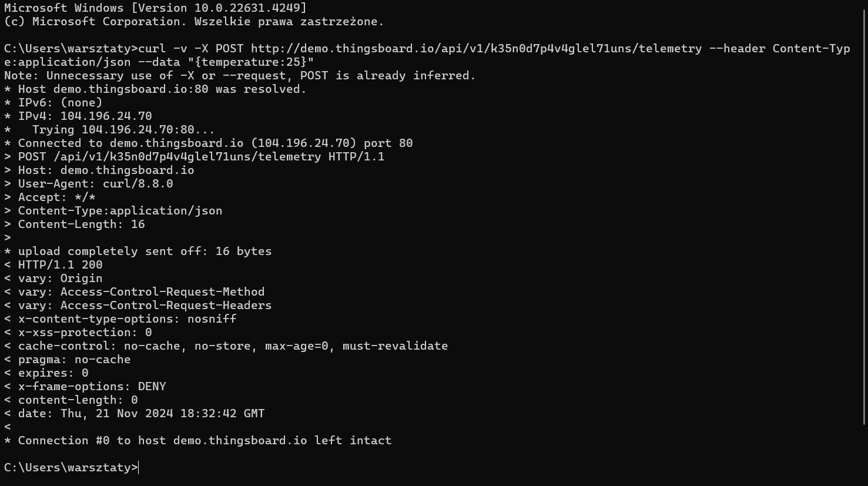Click the date header "Thu, 21 Nov 2024" line

coord(135,414)
